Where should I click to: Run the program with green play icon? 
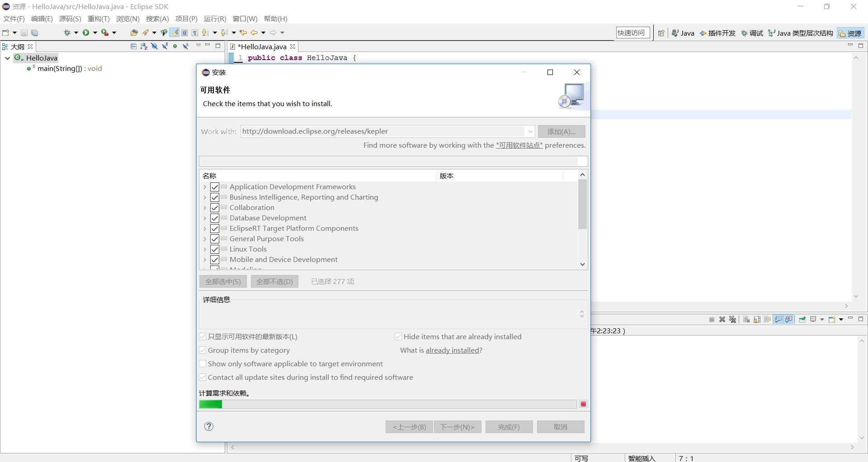(x=85, y=33)
